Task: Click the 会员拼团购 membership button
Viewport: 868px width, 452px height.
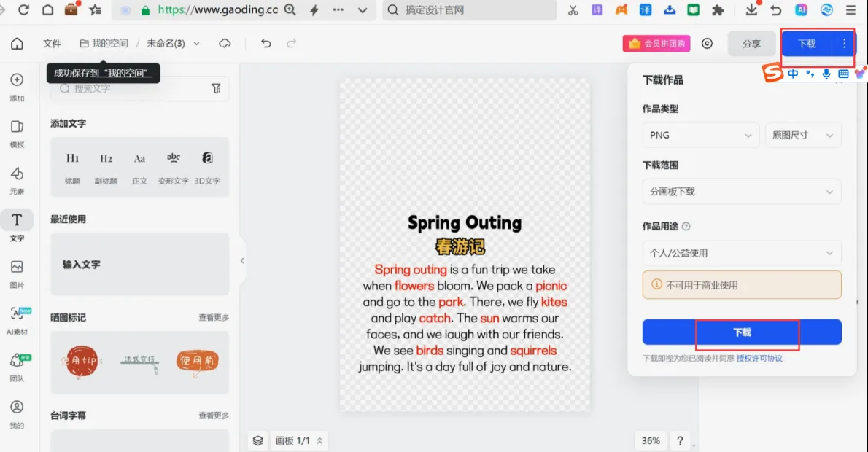Action: (x=656, y=44)
